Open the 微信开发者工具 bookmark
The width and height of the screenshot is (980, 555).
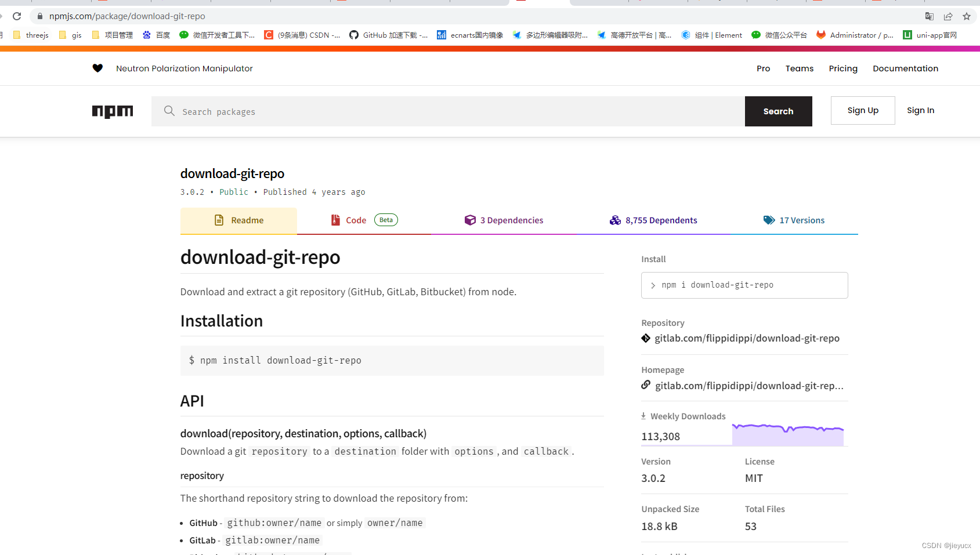217,35
